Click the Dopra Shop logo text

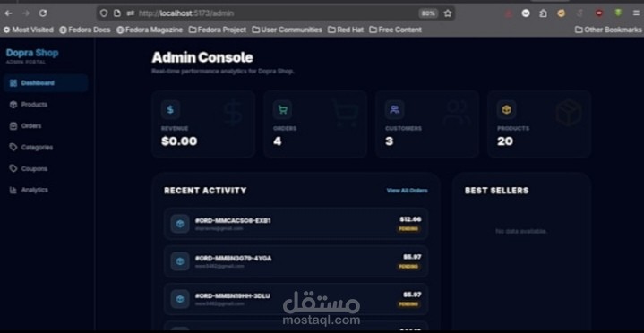[x=32, y=53]
